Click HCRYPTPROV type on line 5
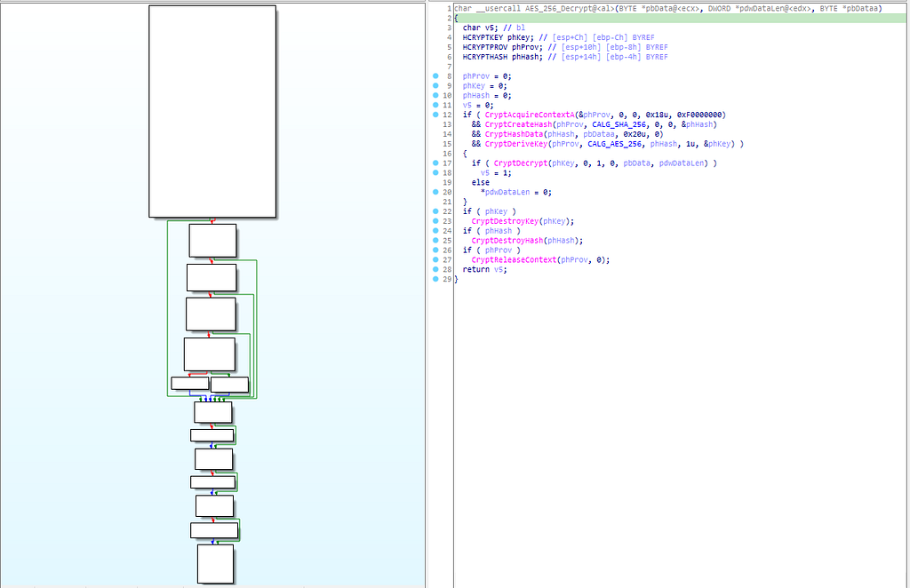 (485, 47)
